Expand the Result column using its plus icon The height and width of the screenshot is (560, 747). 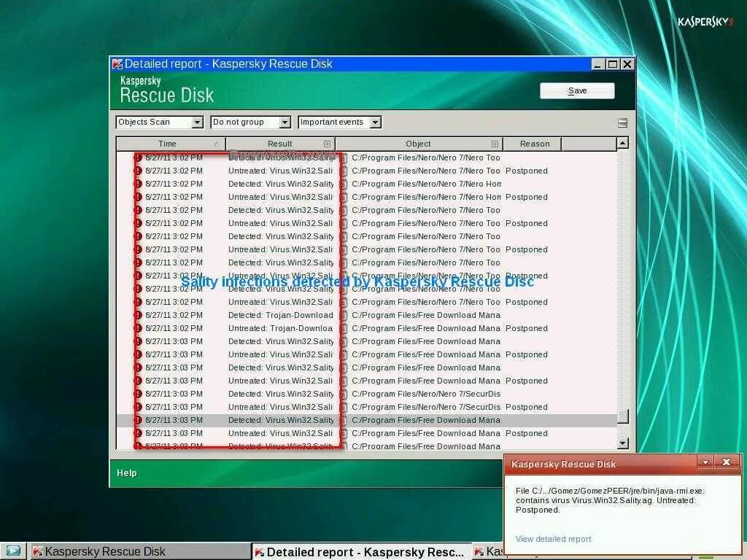[x=327, y=144]
